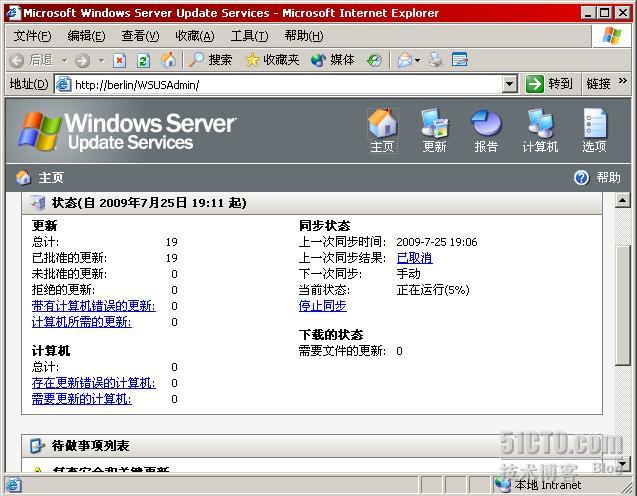Screen dimensions: 637x496
Task: Open the Forward history dropdown arrow
Action: pos(101,61)
